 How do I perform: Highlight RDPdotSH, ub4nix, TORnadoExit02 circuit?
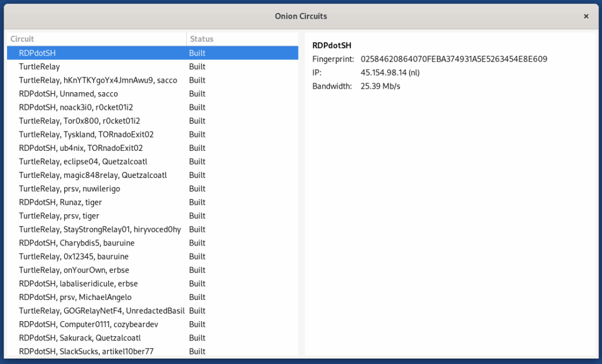pyautogui.click(x=81, y=148)
